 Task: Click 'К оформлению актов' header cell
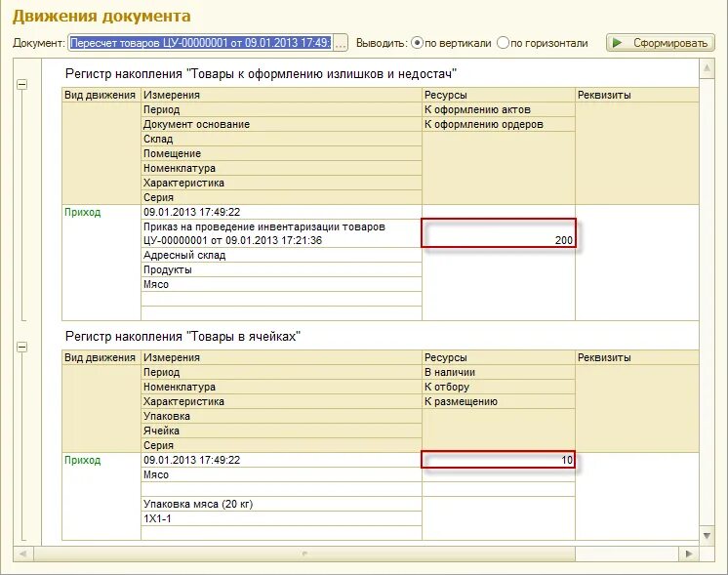pyautogui.click(x=499, y=109)
